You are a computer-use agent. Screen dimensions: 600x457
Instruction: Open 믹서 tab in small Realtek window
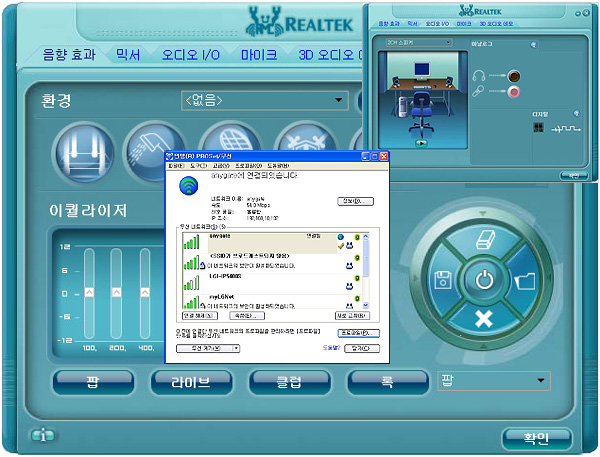(412, 24)
